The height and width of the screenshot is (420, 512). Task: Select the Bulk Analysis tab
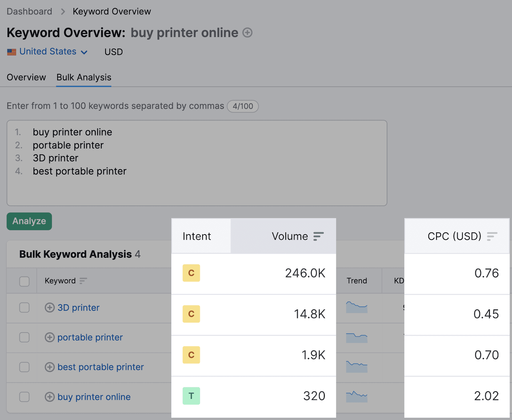tap(83, 77)
